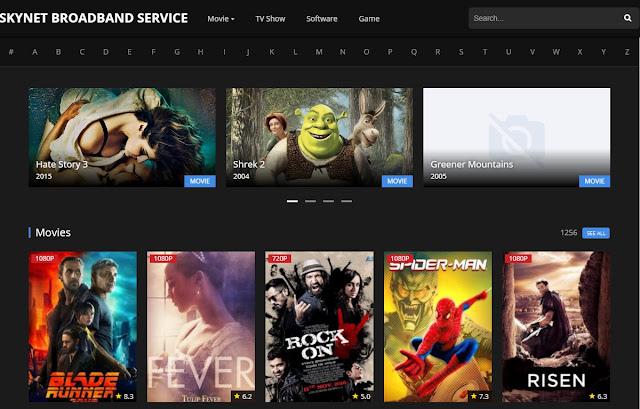Filter titles by letter U
This screenshot has width=640, height=409.
pyautogui.click(x=509, y=52)
